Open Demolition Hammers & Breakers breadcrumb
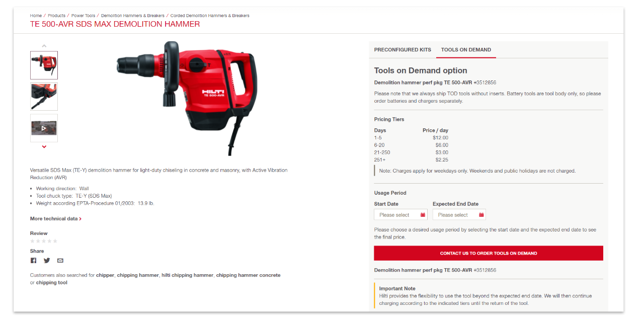Viewport: 644px width, 322px height. click(x=133, y=16)
